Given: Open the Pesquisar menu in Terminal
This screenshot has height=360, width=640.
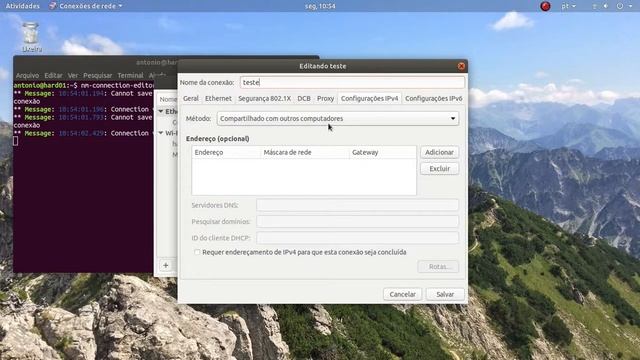Looking at the screenshot, I should 98,76.
